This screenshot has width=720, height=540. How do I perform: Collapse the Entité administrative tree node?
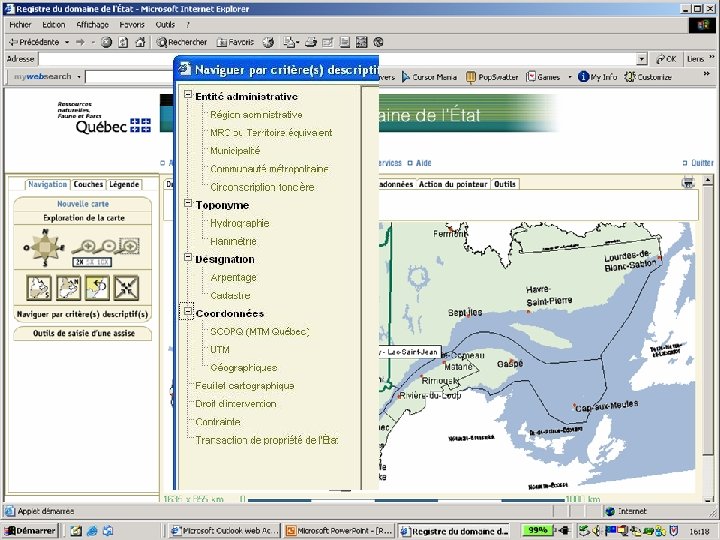tap(187, 94)
